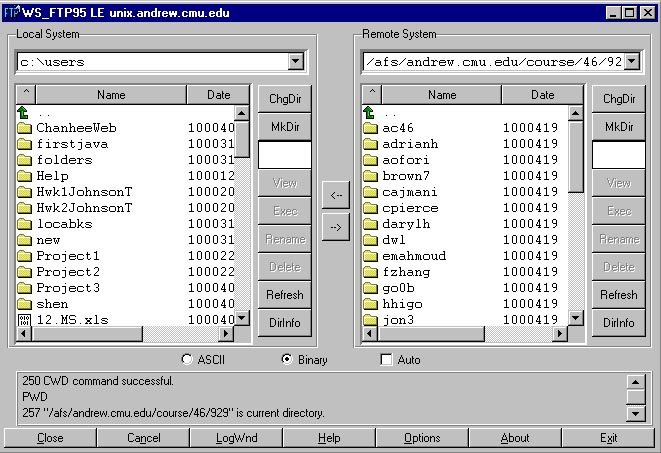
Task: Select the hhigo remote folder icon
Action: pos(370,304)
